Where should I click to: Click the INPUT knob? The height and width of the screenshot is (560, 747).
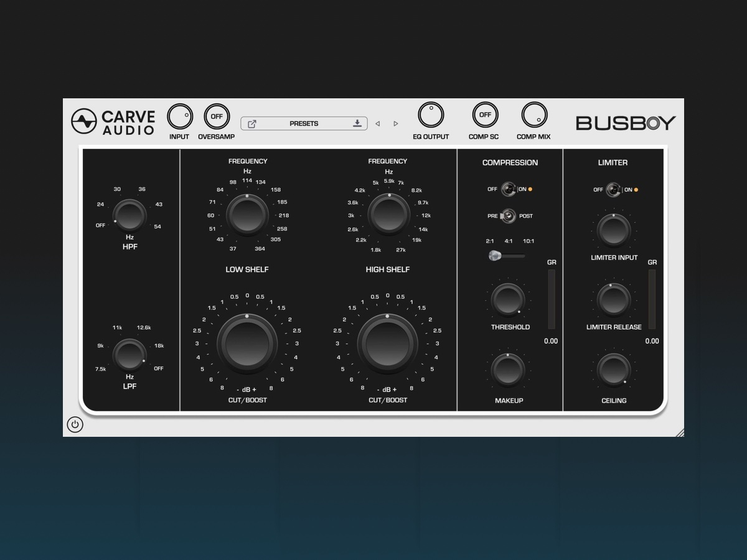[x=180, y=116]
